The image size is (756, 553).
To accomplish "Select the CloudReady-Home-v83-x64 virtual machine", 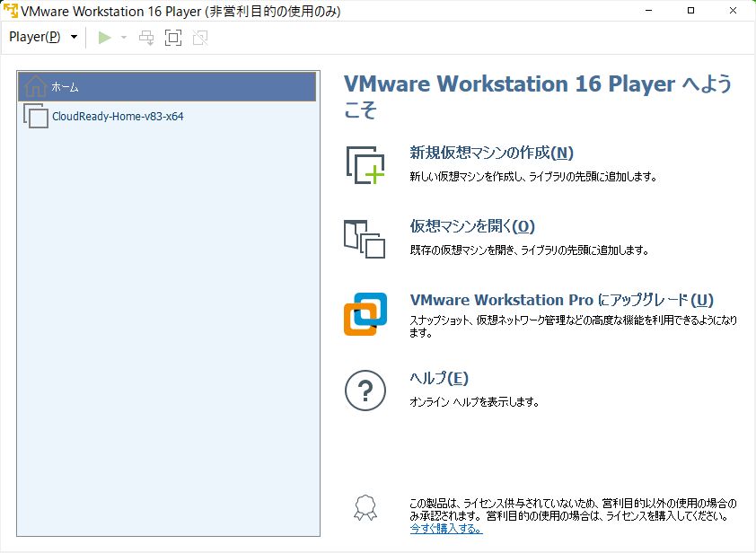I will 168,116.
